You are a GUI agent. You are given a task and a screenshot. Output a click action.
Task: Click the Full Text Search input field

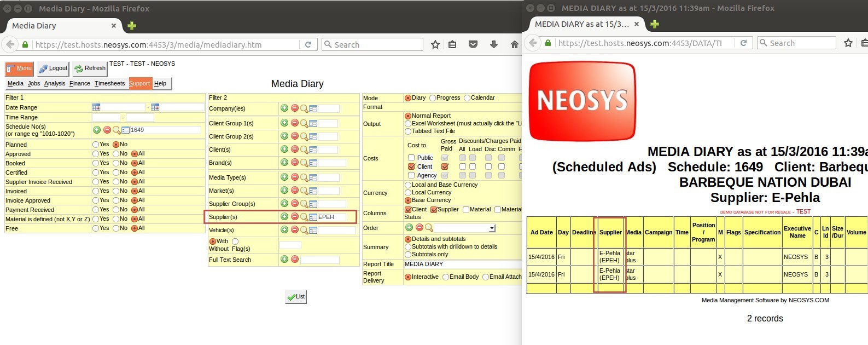(319, 260)
